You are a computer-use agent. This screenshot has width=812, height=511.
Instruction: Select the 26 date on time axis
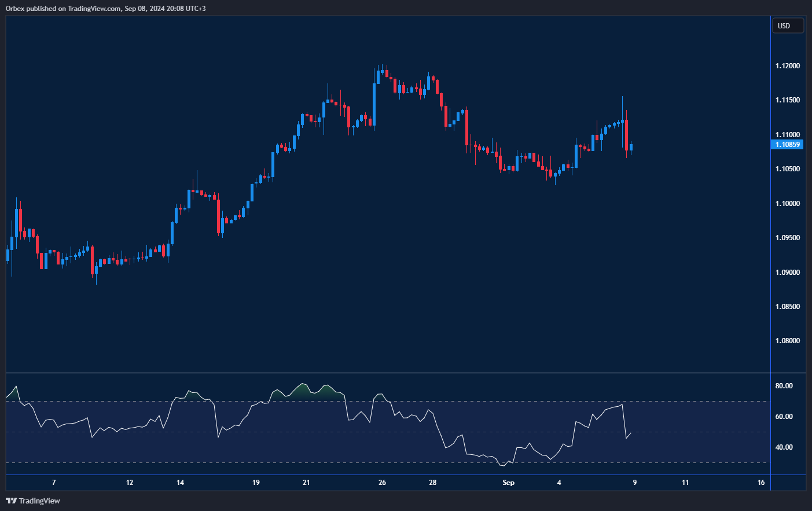click(x=382, y=483)
